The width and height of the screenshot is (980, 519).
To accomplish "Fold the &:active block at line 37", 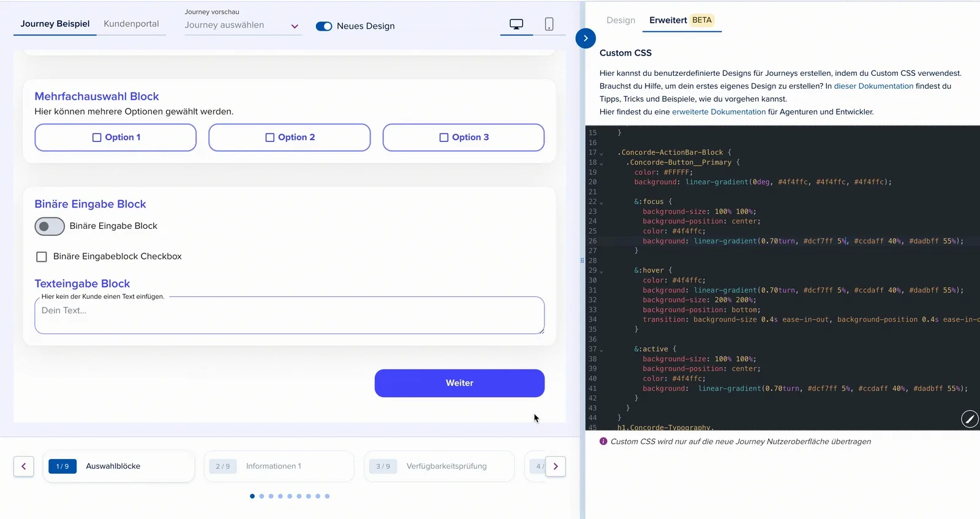I will click(x=601, y=349).
